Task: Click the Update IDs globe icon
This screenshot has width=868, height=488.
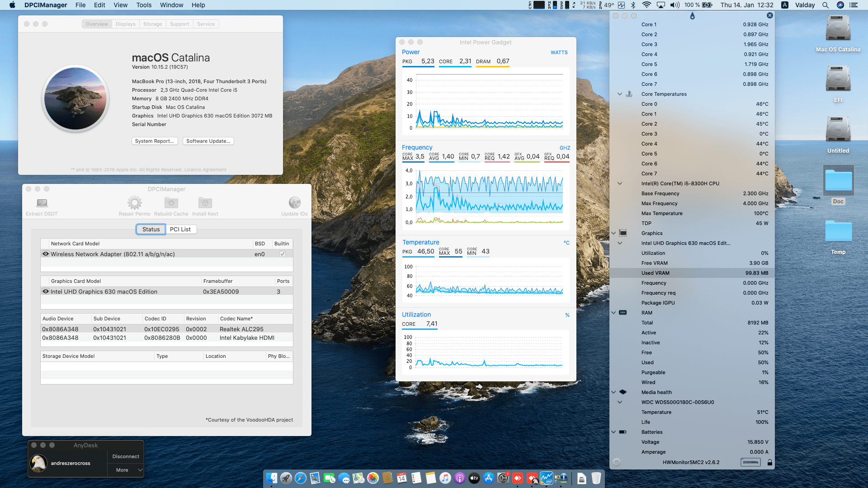Action: (294, 202)
